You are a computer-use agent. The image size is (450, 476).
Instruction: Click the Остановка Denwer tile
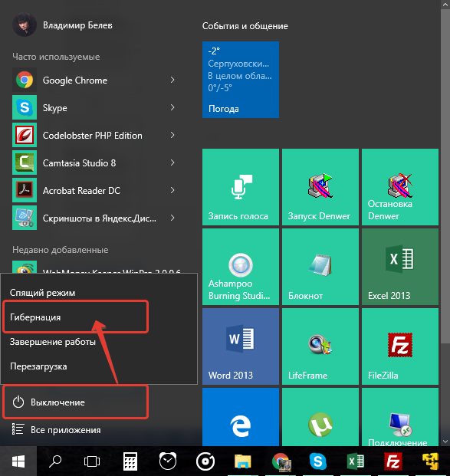[x=400, y=187]
